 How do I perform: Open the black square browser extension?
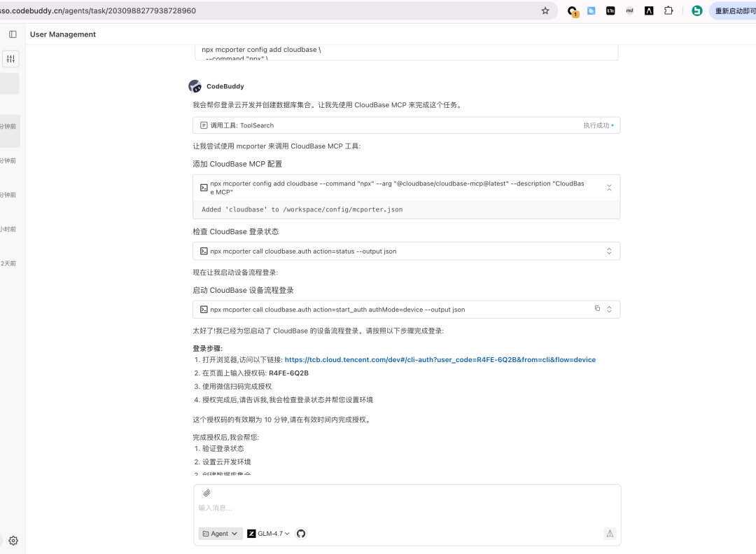pyautogui.click(x=610, y=11)
